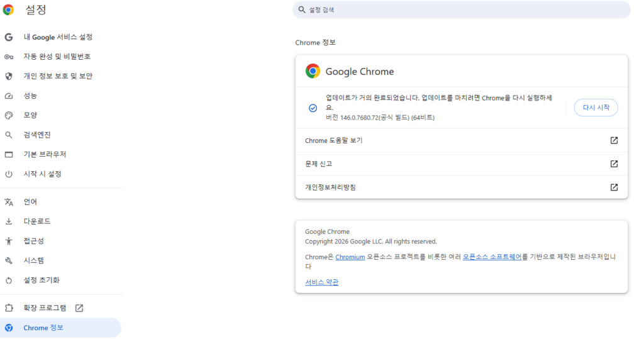The height and width of the screenshot is (339, 644).
Task: Open the Chromium link
Action: click(350, 257)
